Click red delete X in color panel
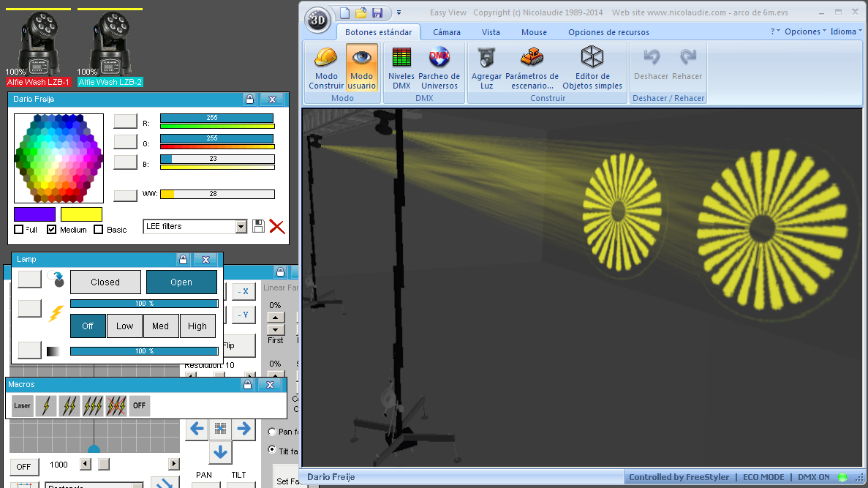 [276, 226]
